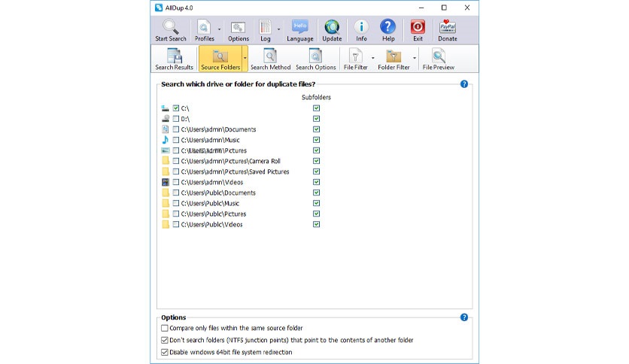Open the Info icon in toolbar
The height and width of the screenshot is (364, 629).
pos(361,28)
